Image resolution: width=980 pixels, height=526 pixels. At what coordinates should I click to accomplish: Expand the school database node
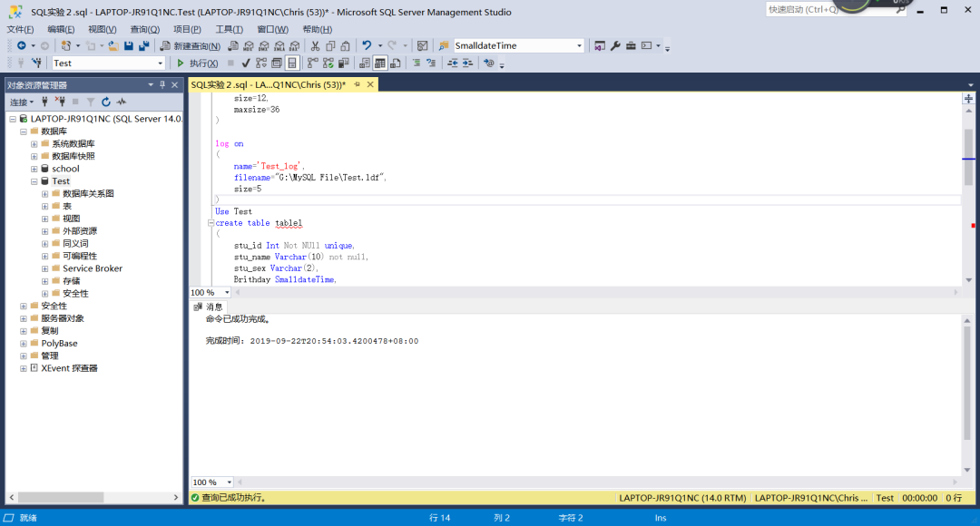[34, 169]
